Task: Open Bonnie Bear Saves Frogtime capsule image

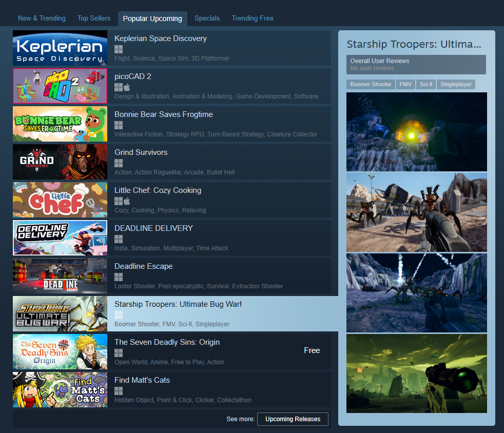Action: (x=60, y=124)
